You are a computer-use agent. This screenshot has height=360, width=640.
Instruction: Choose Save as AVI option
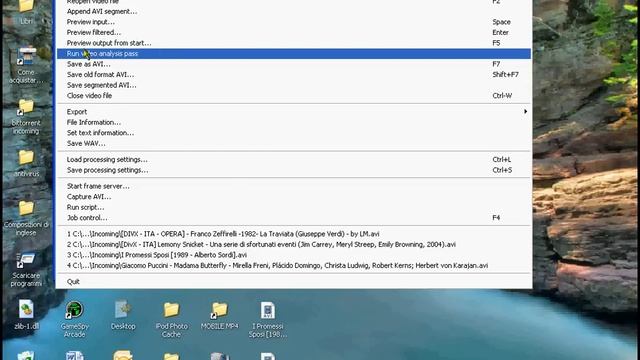(294, 64)
